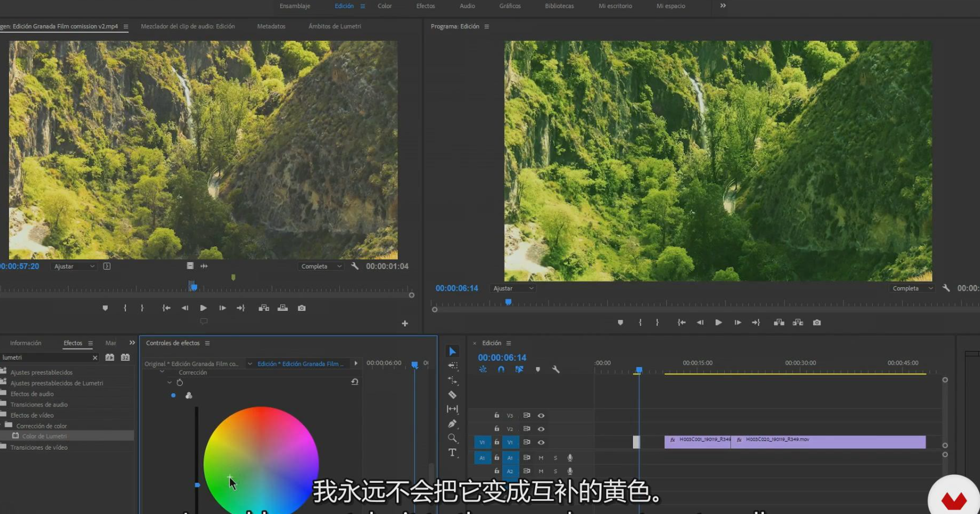The width and height of the screenshot is (980, 514).
Task: Open Source monitor Ajustar zoom dropdown
Action: coord(74,267)
